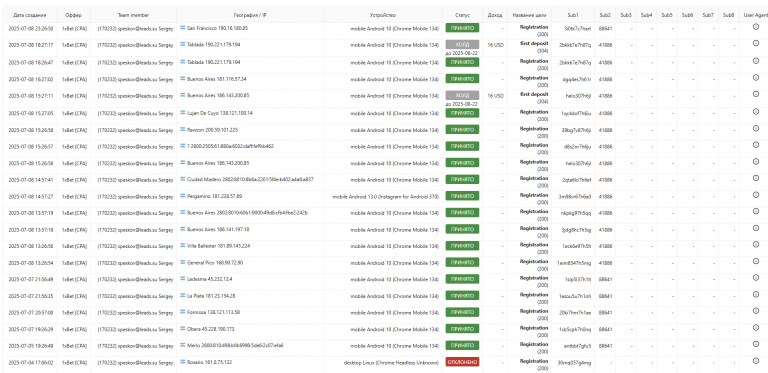The image size is (768, 373).
Task: Click '16 USD' income in 15:27:11 row
Action: (495, 96)
